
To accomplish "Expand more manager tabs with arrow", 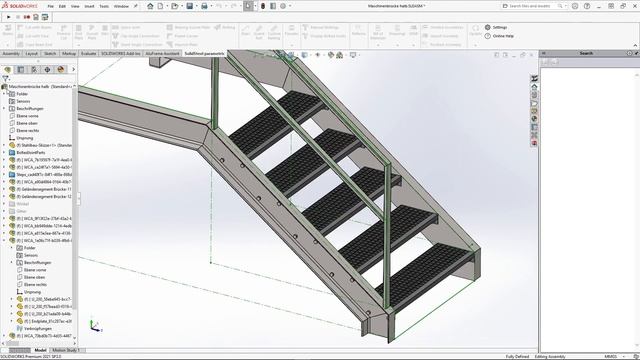I will pyautogui.click(x=73, y=69).
